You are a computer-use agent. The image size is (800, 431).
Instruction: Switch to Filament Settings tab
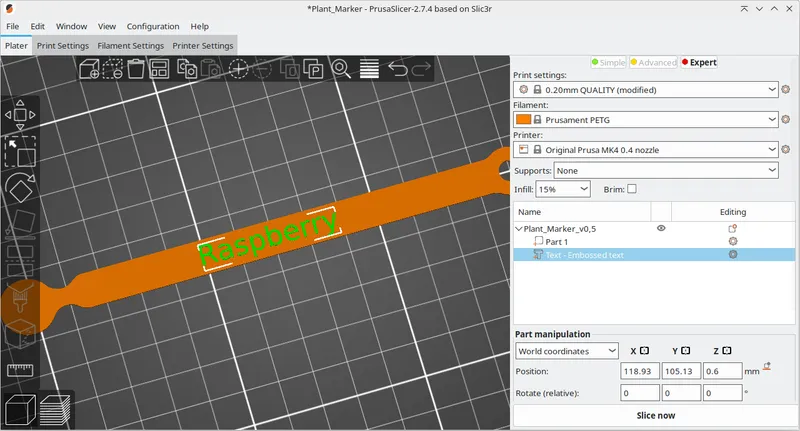(131, 45)
